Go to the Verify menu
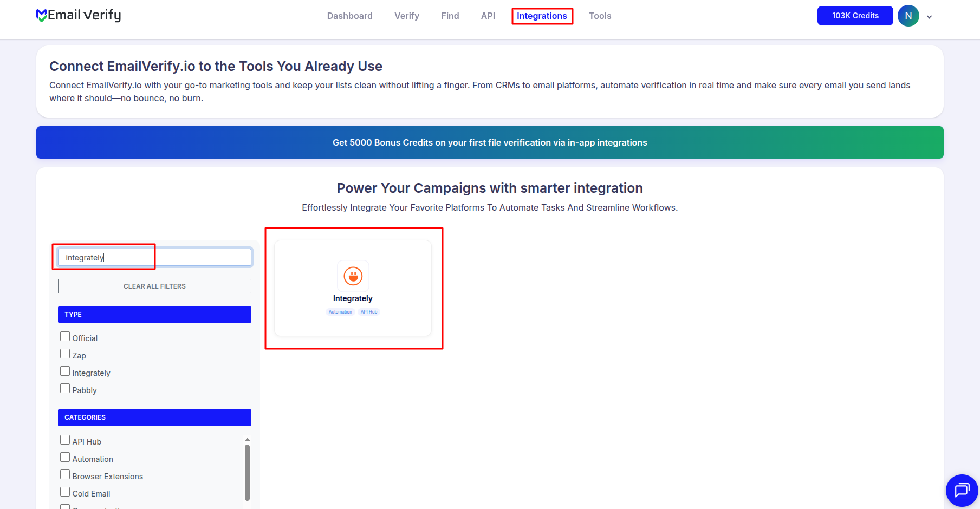Screen dimensions: 980x509 coord(407,16)
